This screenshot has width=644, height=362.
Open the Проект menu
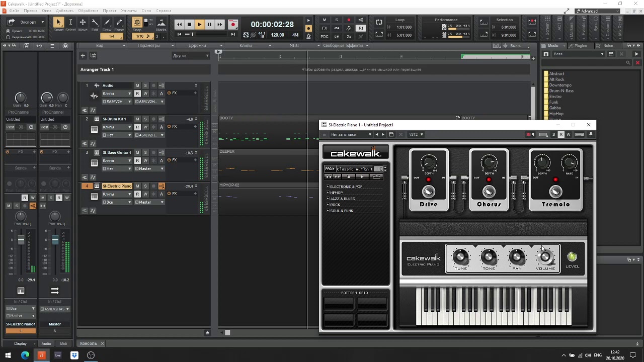(110, 11)
